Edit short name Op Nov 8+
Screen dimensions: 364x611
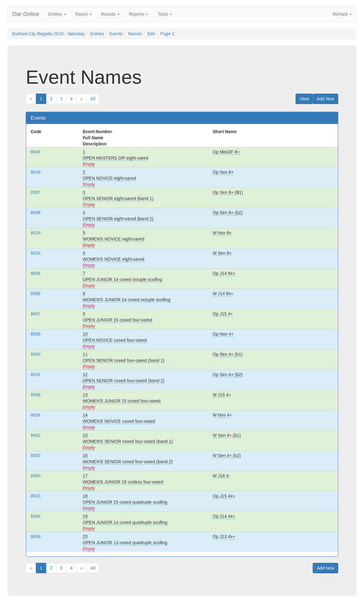pos(223,172)
